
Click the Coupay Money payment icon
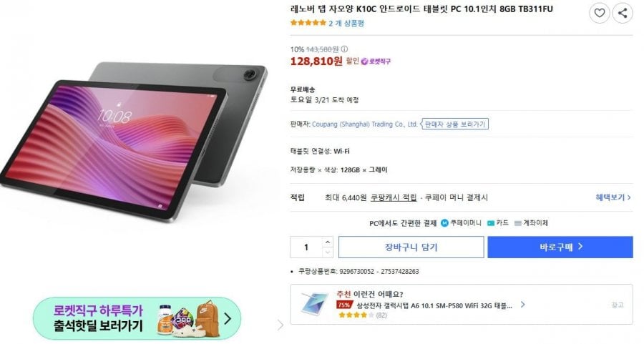pos(444,223)
